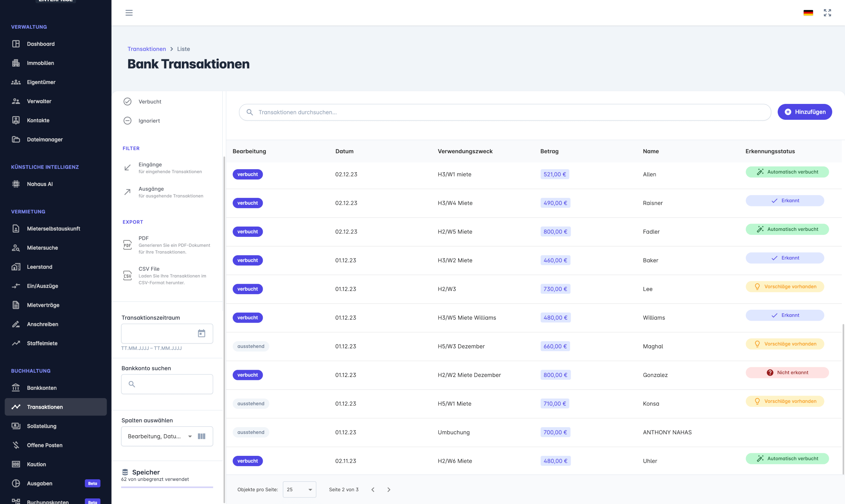
Task: Open Objekte pro Seite dropdown
Action: (x=299, y=489)
